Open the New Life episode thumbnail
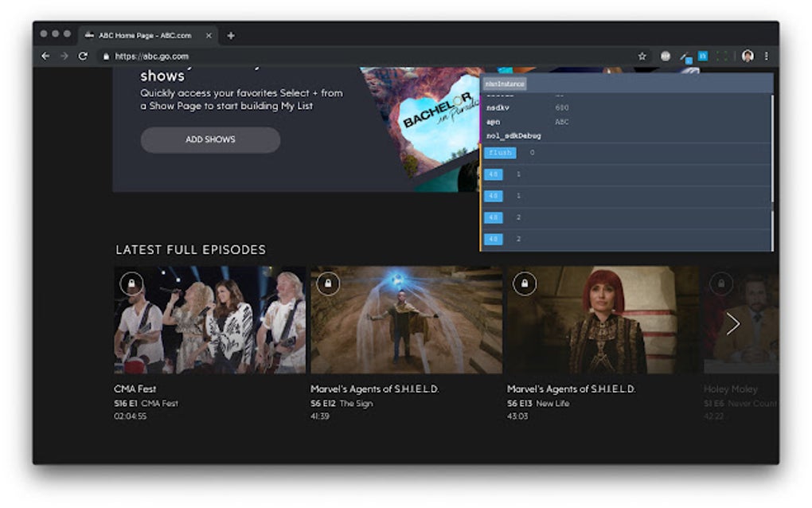The height and width of the screenshot is (508, 812). pyautogui.click(x=600, y=318)
